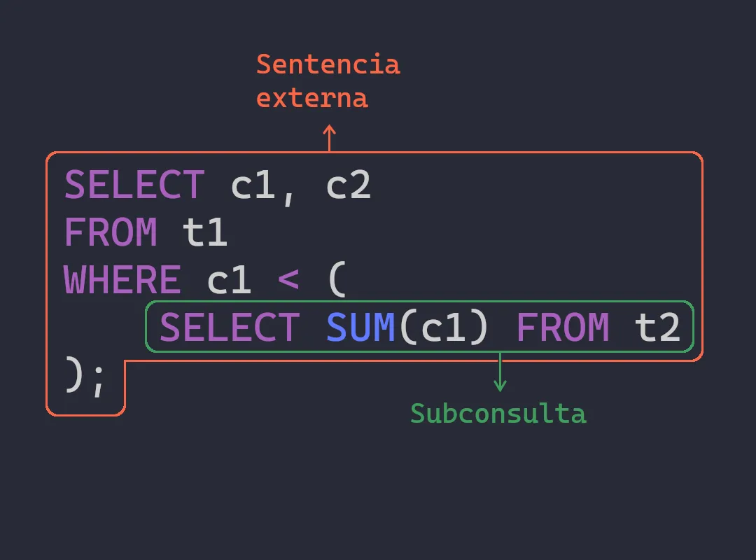Click the blue SUM function
The height and width of the screenshot is (560, 756).
361,328
